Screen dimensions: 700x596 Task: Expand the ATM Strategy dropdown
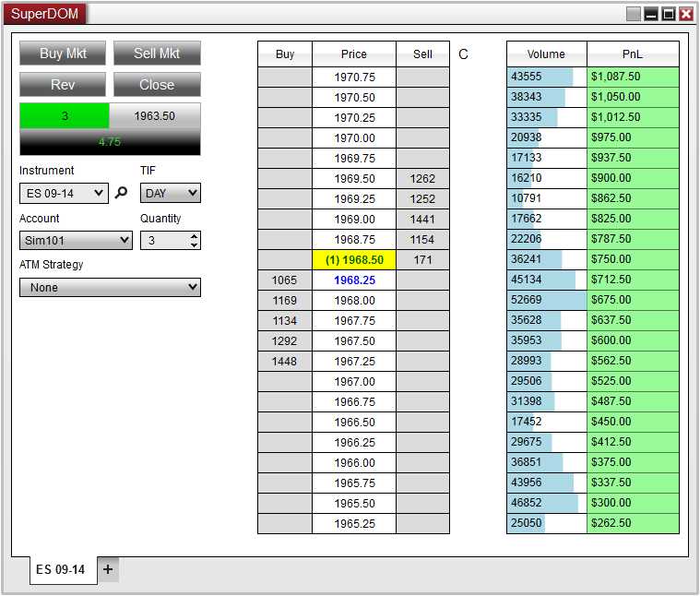tap(110, 287)
